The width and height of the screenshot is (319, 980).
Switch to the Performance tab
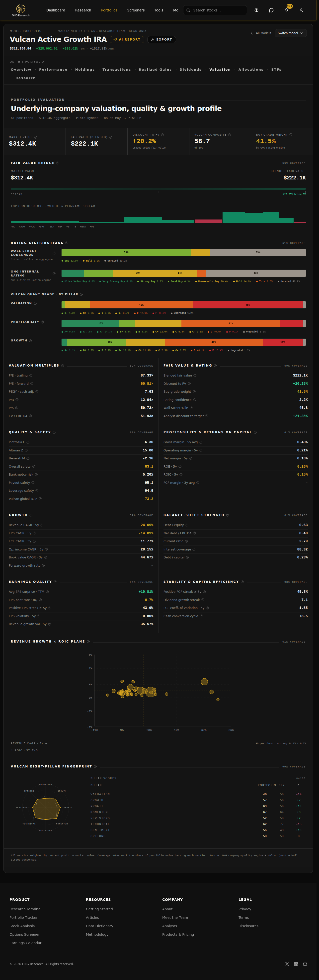coord(53,70)
